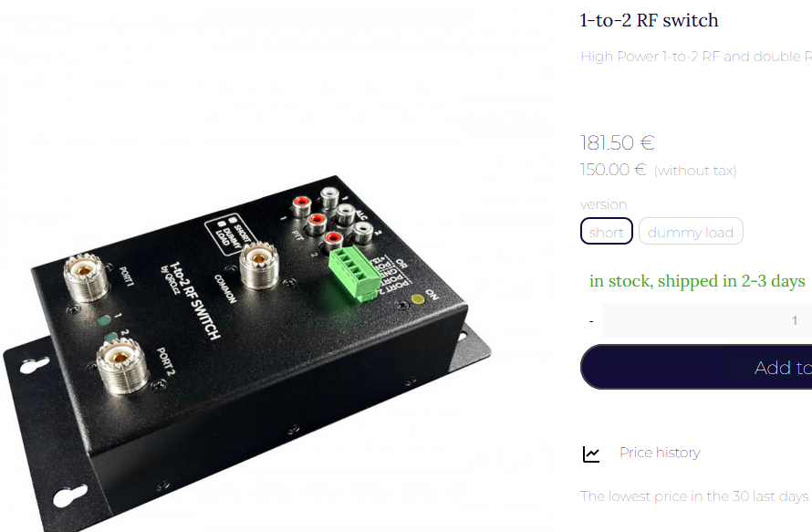The width and height of the screenshot is (812, 532).
Task: Click the "version" label above options
Action: [x=603, y=204]
